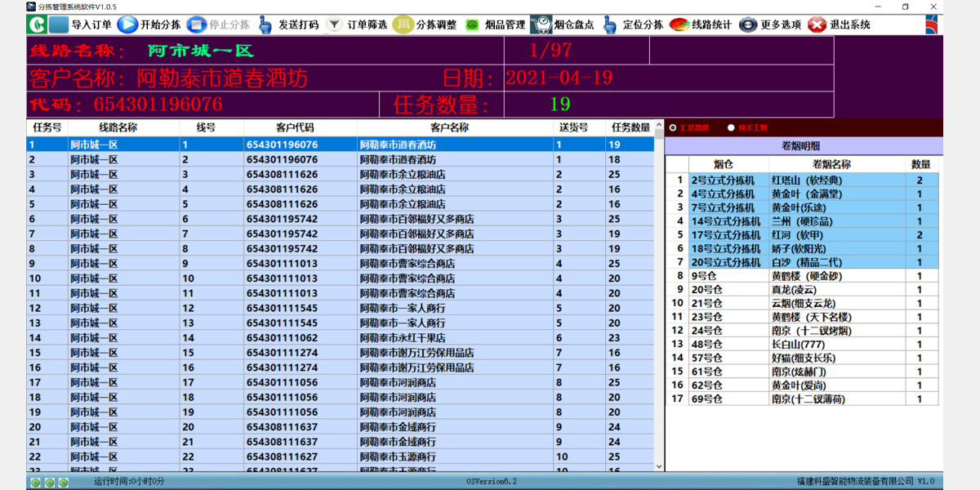Click the red 退出系统 exit icon

[x=817, y=24]
